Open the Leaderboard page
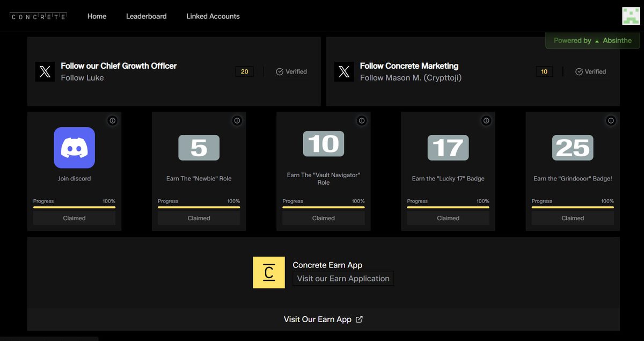 (147, 16)
